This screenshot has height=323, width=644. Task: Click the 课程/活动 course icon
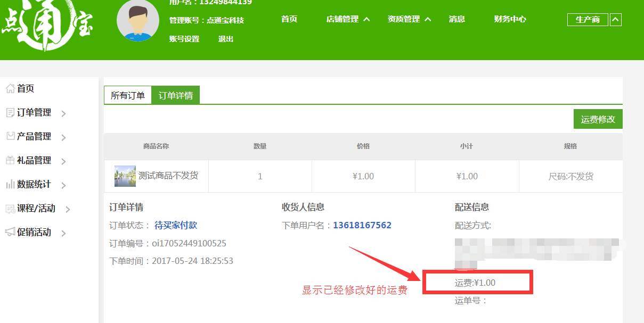tap(10, 209)
